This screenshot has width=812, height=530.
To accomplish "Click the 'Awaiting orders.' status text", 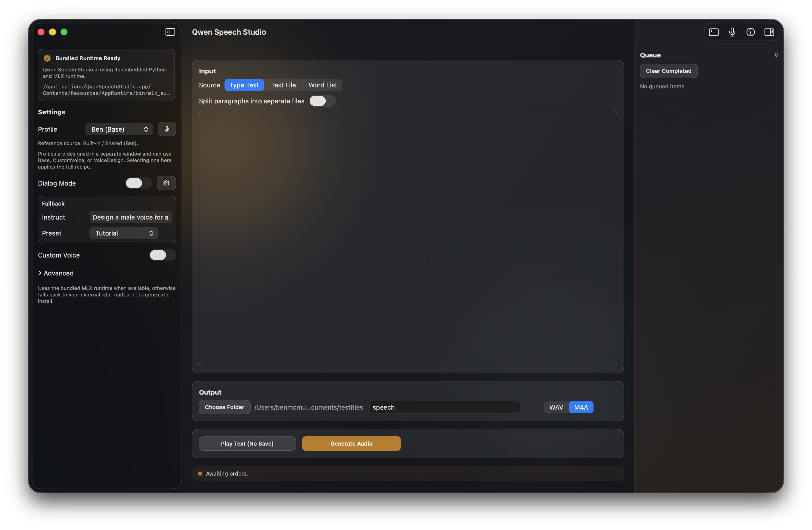I will [x=227, y=473].
